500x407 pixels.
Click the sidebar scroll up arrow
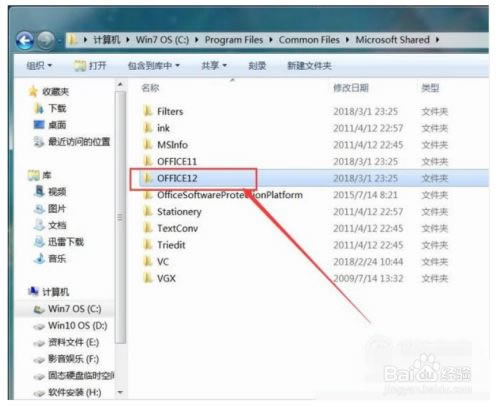pyautogui.click(x=120, y=85)
